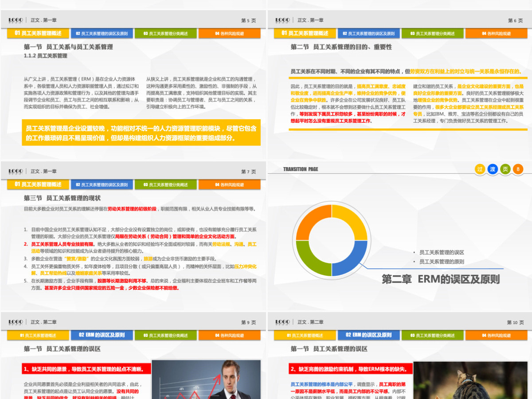Click paragraph starting '从广义上讲' on page 5 slide
The height and width of the screenshot is (399, 532).
81,93
